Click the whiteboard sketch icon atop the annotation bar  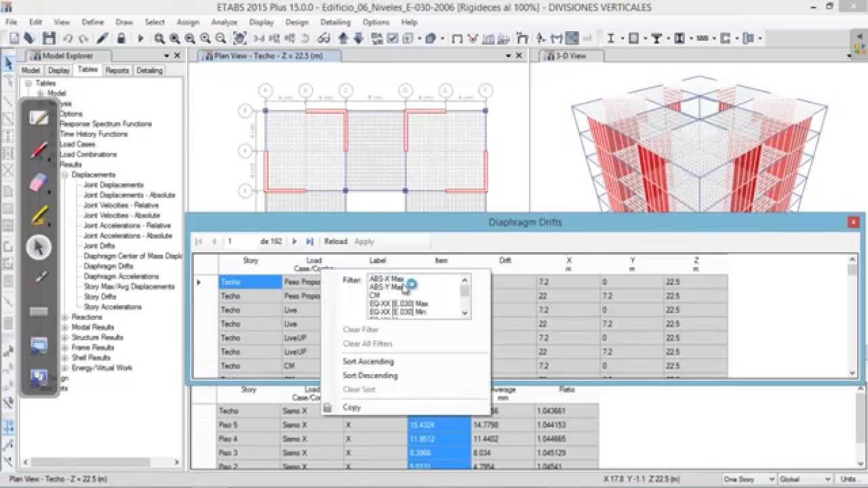39,118
